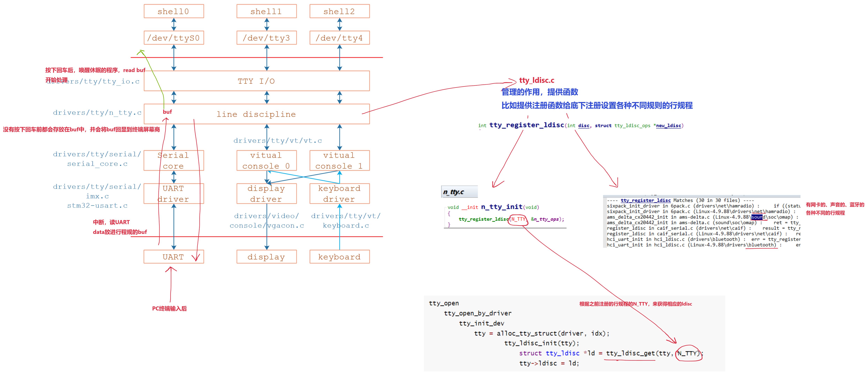Click the drivers/tty/vt/vt.c path label
Viewport: 868px width, 372px height.
click(x=278, y=141)
